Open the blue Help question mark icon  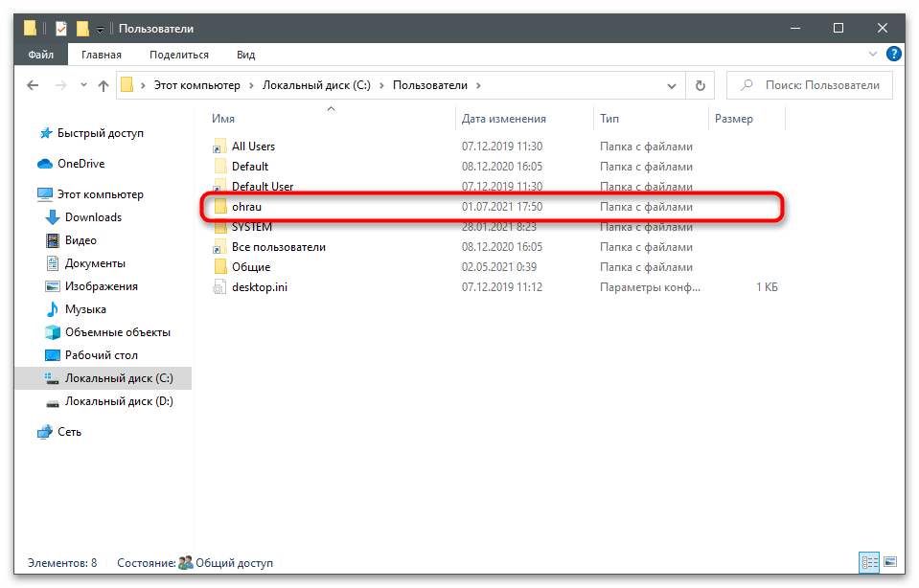tap(894, 54)
